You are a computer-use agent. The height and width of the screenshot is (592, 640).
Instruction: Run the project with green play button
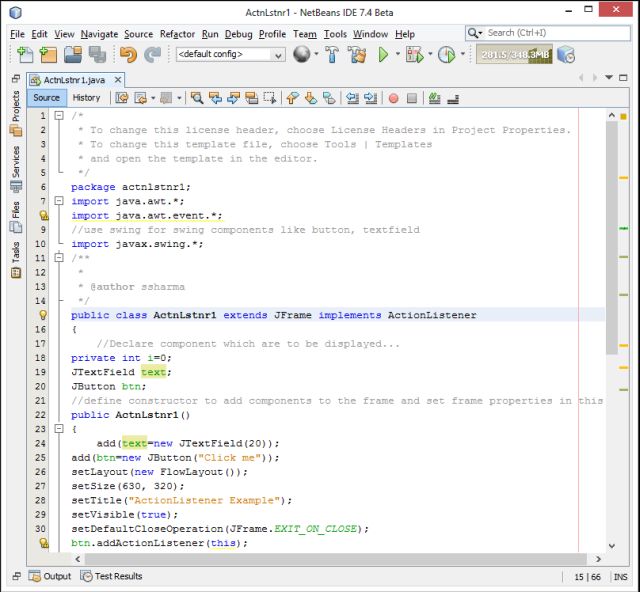[383, 55]
